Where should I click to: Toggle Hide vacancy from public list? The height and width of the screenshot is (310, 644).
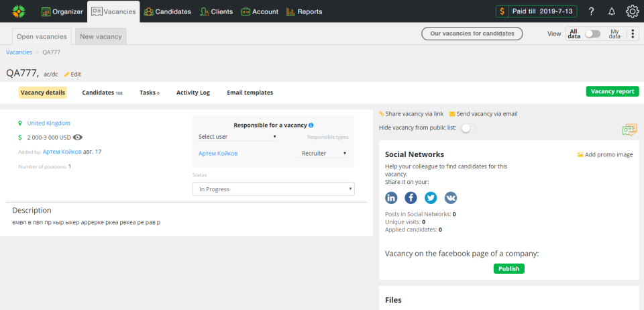tap(467, 127)
